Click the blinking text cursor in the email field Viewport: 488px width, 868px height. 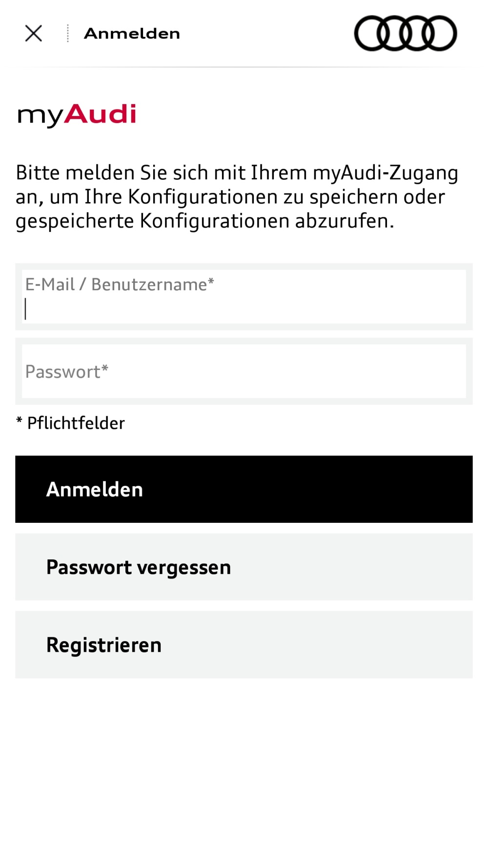[x=25, y=309]
